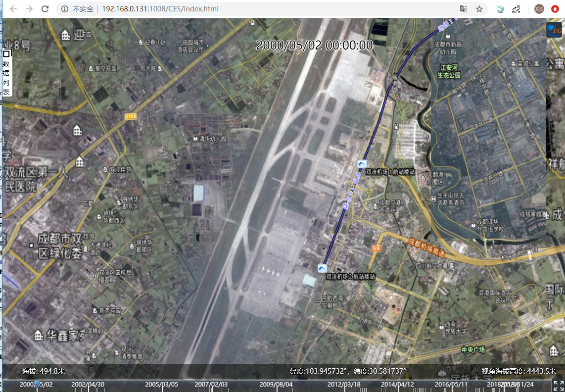Select the 2009/08/04 timeline date
Screen dimensions: 565x392
pos(276,384)
